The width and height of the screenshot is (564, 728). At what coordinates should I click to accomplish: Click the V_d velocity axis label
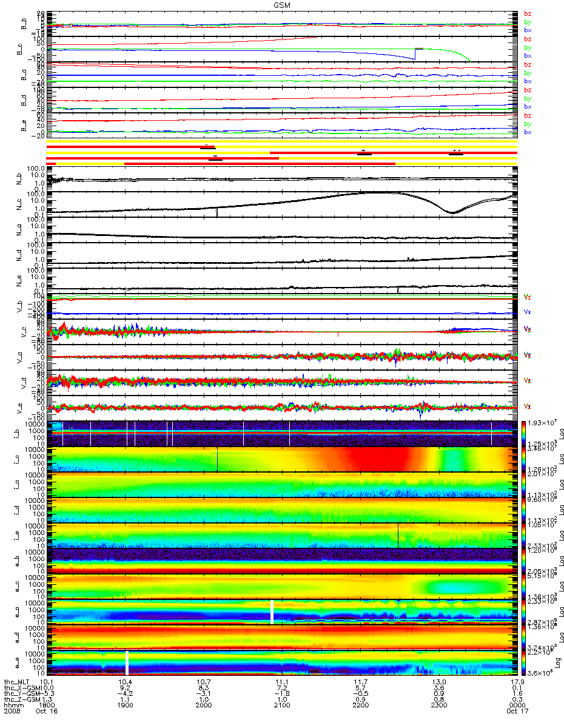click(22, 383)
